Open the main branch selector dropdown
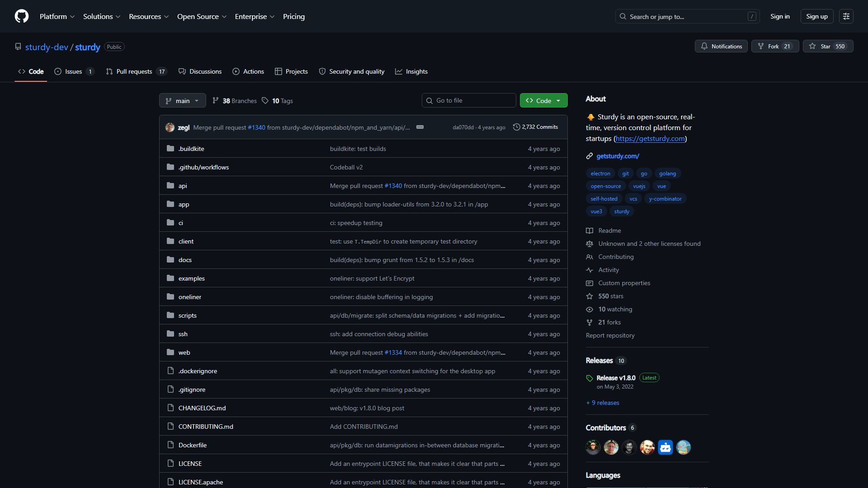This screenshot has height=488, width=868. [183, 100]
